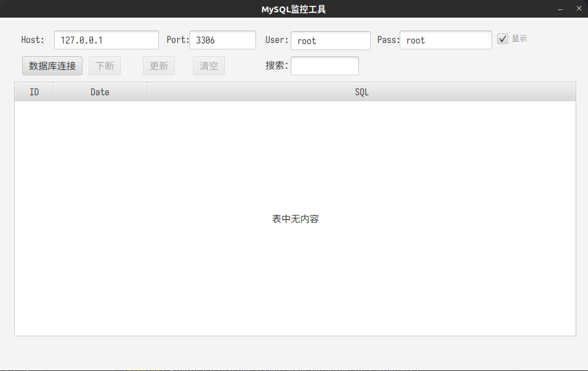Minimize the MySQL监控工具 window
Viewport: 588px width, 371px height.
(560, 9)
